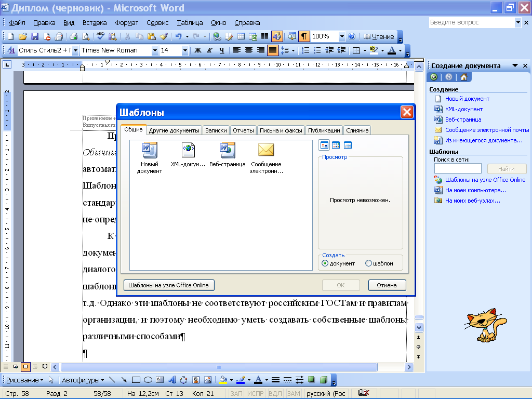The height and width of the screenshot is (399, 532).
Task: Open the Вставка menu
Action: pos(95,23)
